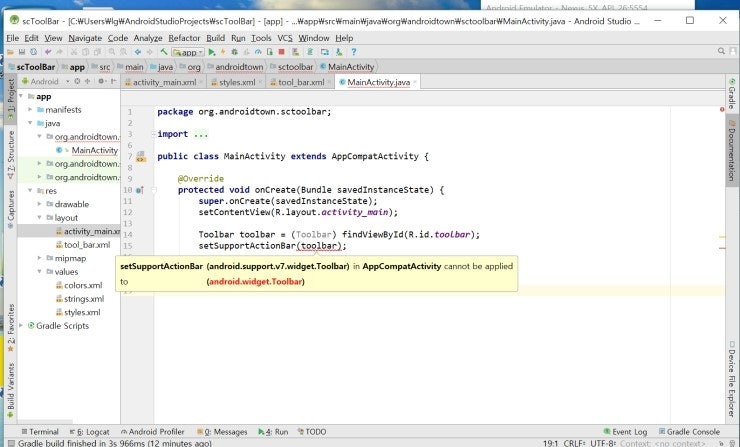Click the navigate Forward arrow icon
This screenshot has width=740, height=447.
pyautogui.click(x=150, y=52)
